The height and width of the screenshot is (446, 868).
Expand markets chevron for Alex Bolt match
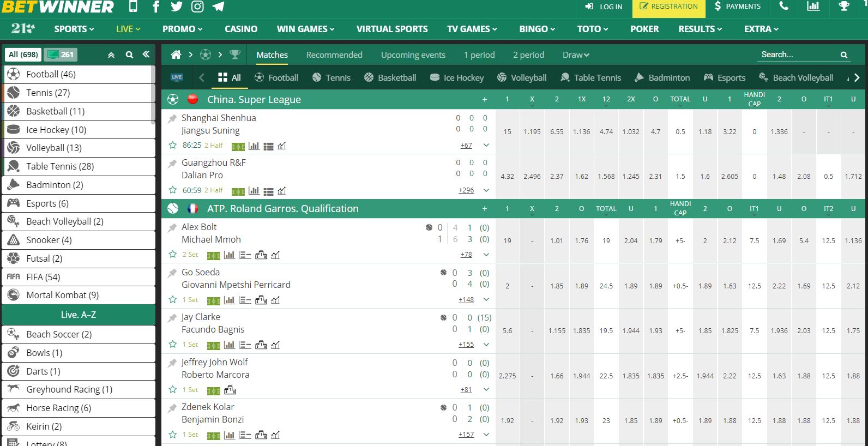click(x=486, y=255)
